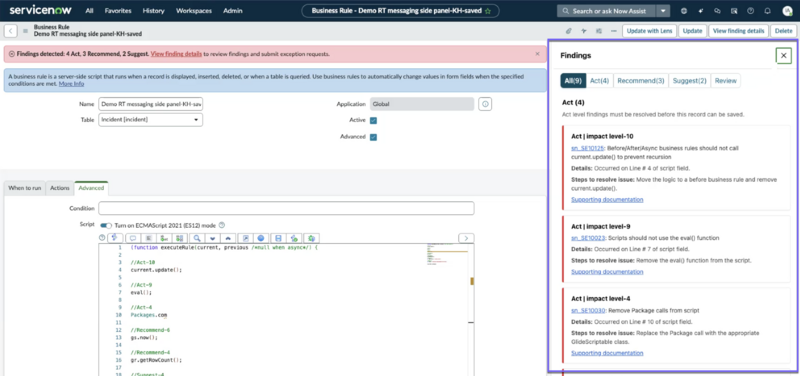
Task: Open finding link sn_SE10125
Action: 588,148
